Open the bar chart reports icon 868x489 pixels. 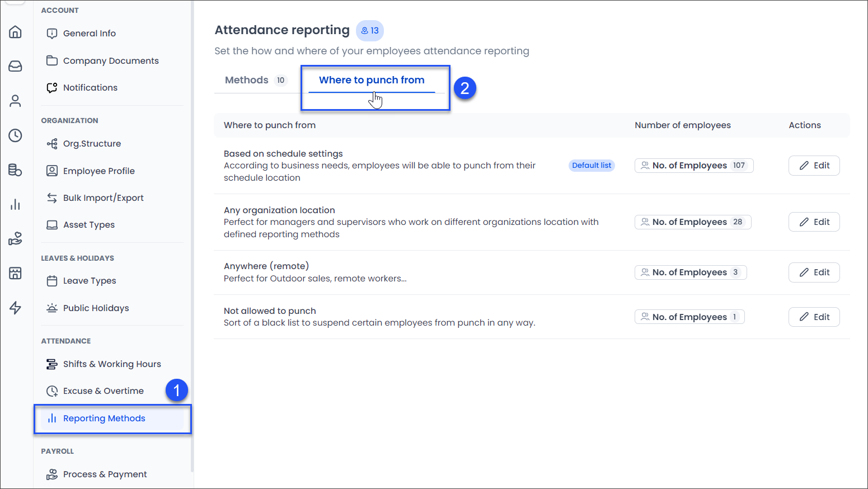tap(16, 204)
